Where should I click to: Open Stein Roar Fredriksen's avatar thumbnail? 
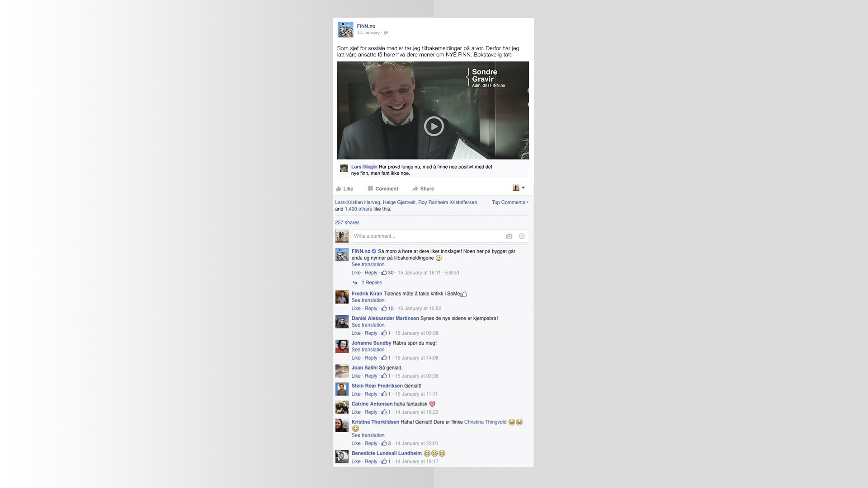tap(342, 389)
